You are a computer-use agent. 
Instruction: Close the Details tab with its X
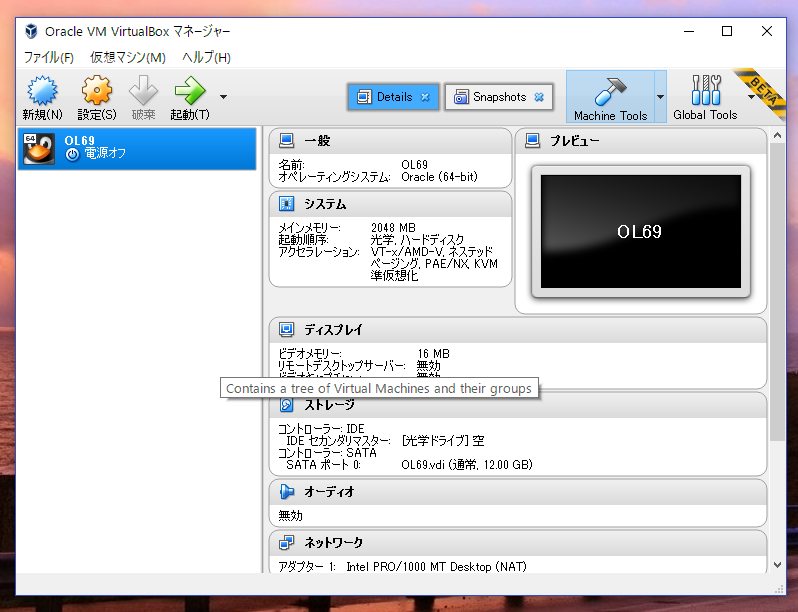point(425,97)
